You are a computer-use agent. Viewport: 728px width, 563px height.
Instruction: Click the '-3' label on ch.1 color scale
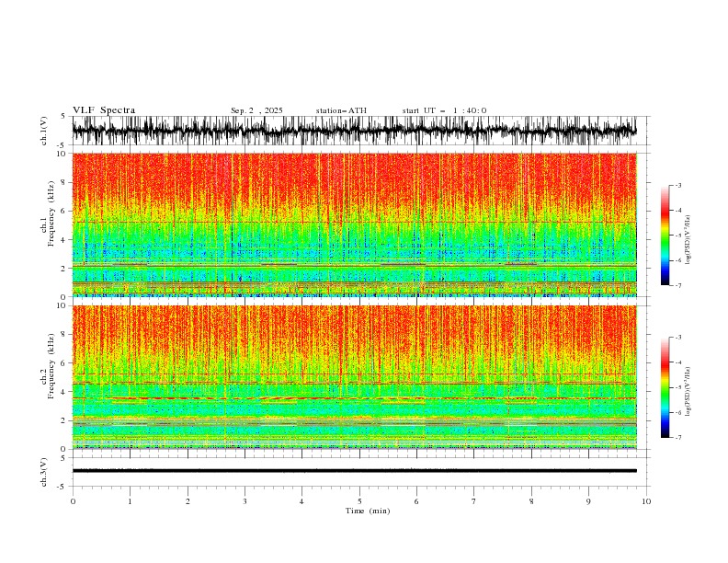point(677,185)
